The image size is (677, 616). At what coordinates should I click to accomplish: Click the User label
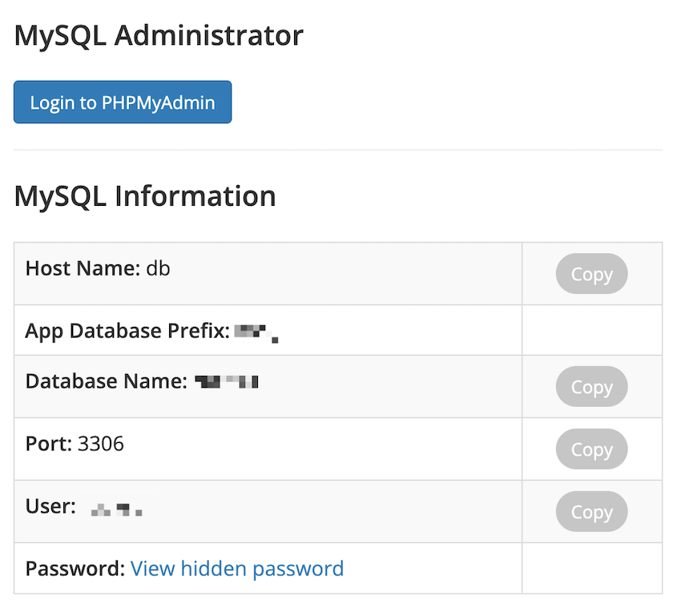click(48, 505)
